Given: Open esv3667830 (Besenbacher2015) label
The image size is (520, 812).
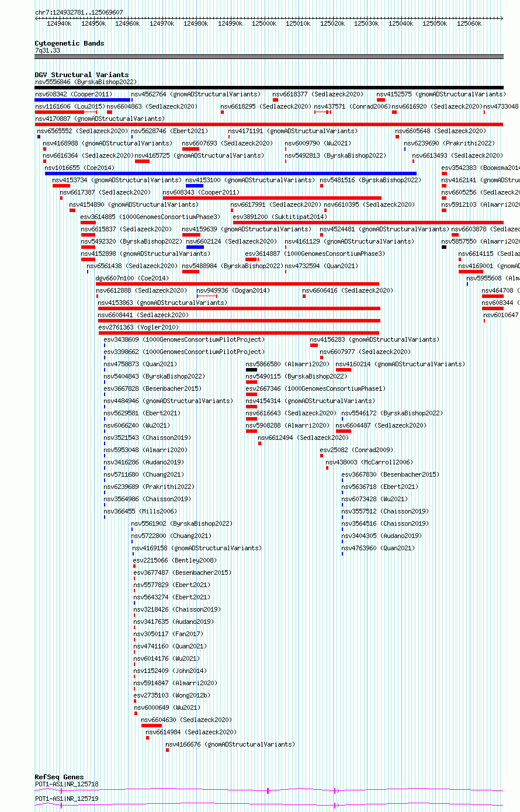Looking at the screenshot, I should pos(390,475).
